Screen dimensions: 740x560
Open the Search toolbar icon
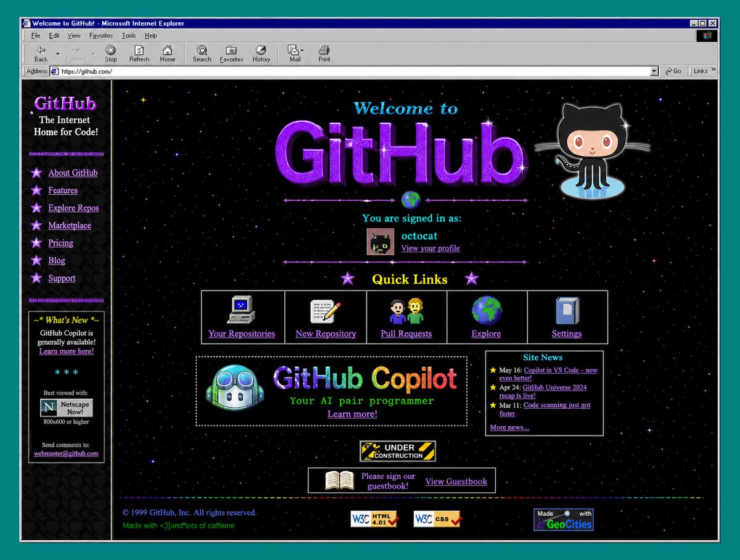tap(202, 50)
